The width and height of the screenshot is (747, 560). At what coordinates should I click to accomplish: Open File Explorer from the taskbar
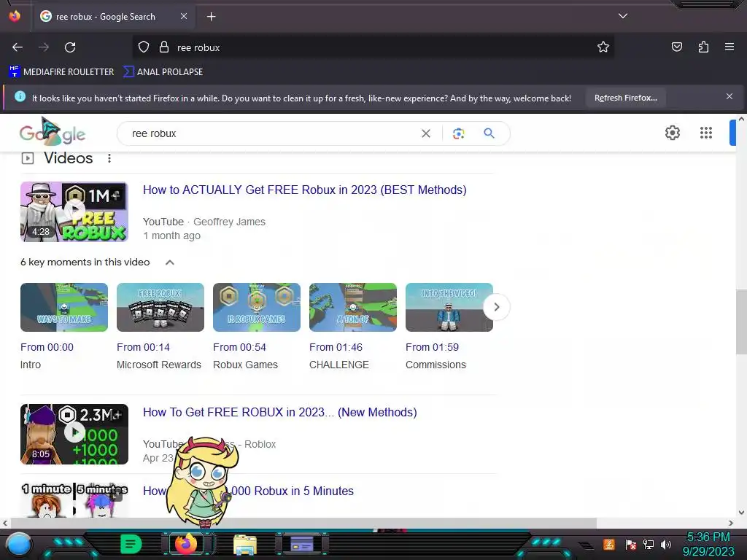pyautogui.click(x=245, y=544)
